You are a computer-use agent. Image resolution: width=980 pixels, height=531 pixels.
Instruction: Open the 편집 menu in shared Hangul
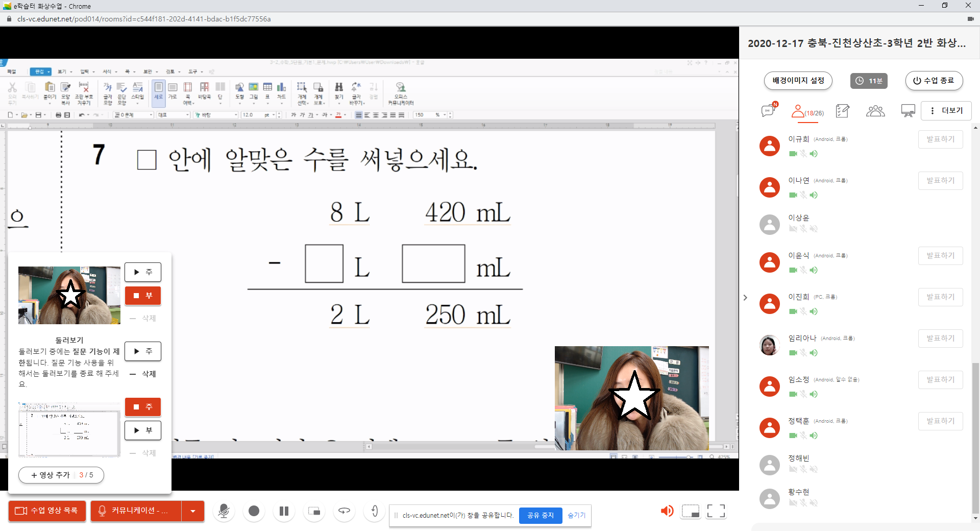coord(41,71)
